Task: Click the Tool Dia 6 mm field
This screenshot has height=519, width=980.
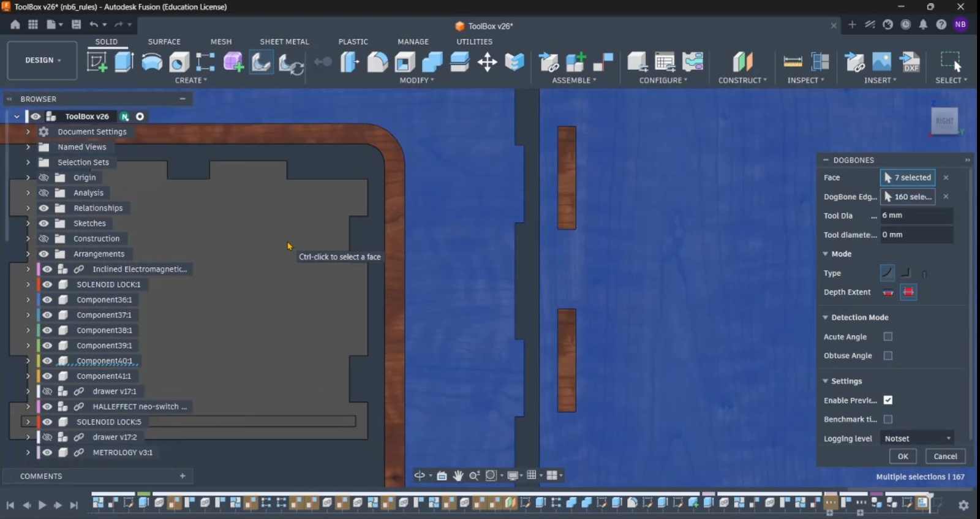Action: [917, 215]
